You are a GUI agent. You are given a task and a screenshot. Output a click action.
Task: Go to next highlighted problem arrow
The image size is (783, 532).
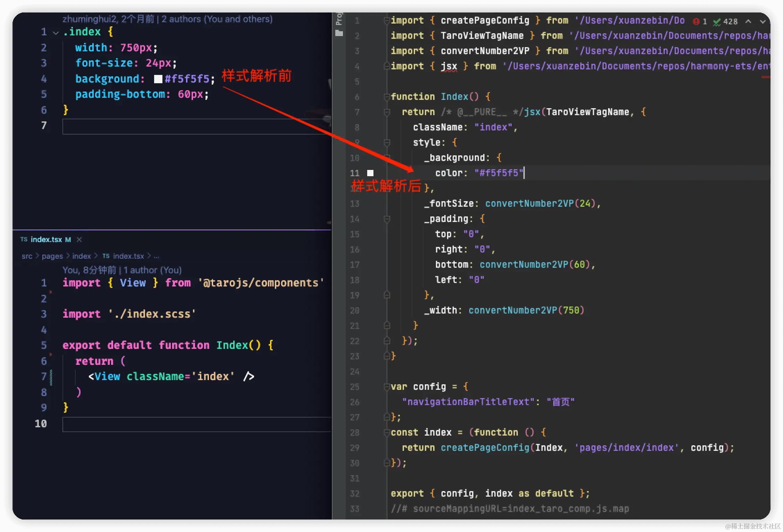pos(763,22)
